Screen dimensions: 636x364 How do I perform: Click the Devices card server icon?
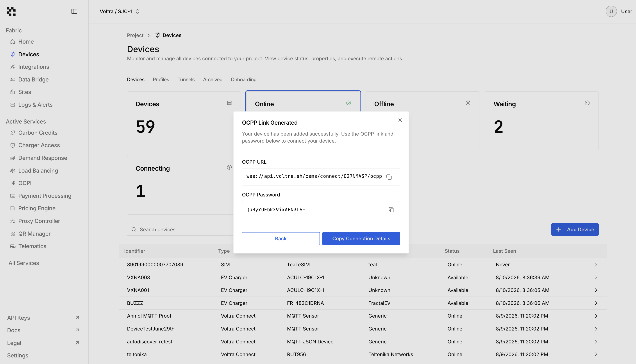tap(229, 103)
